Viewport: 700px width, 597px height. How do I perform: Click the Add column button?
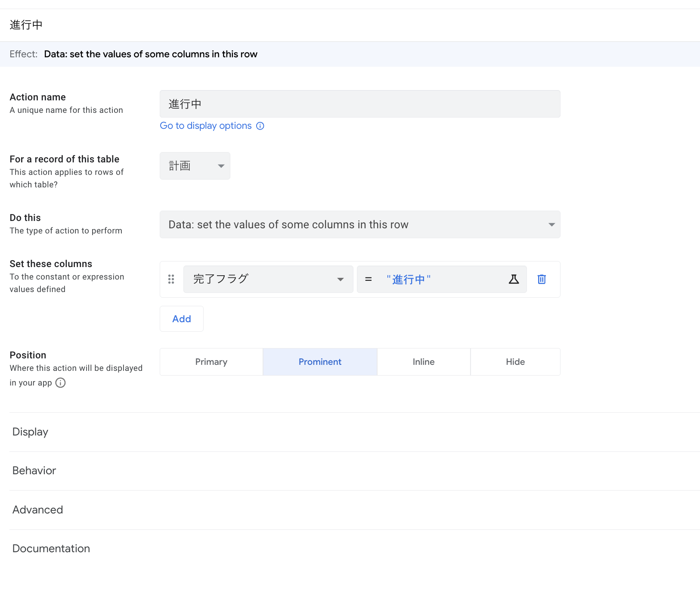tap(181, 319)
